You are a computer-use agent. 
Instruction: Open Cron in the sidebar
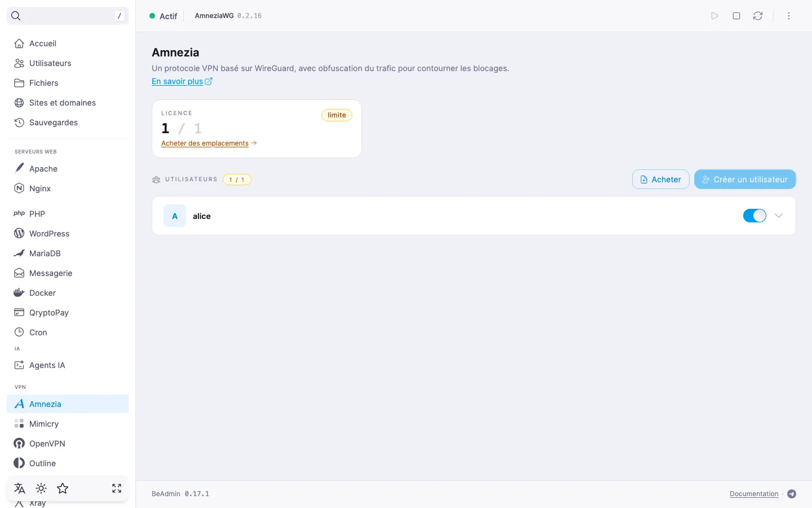click(x=68, y=332)
